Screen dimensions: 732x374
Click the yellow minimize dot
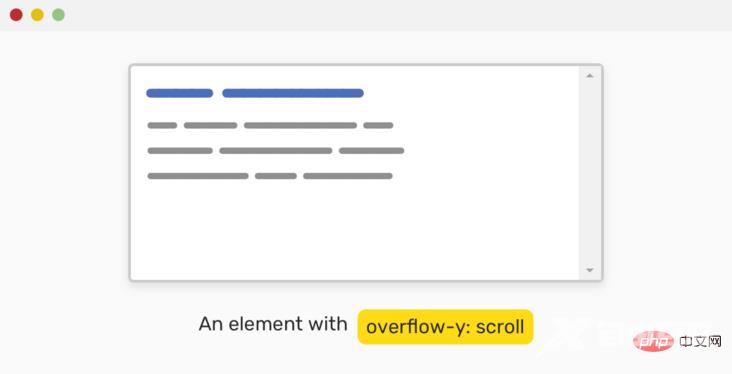pos(37,15)
